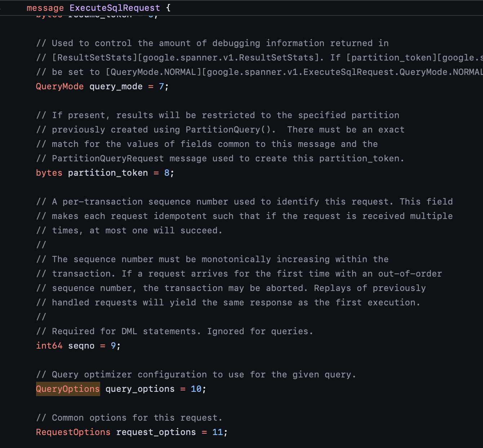The image size is (483, 448).
Task: Click the PartitionQueryRequest word in comment
Action: [108, 158]
